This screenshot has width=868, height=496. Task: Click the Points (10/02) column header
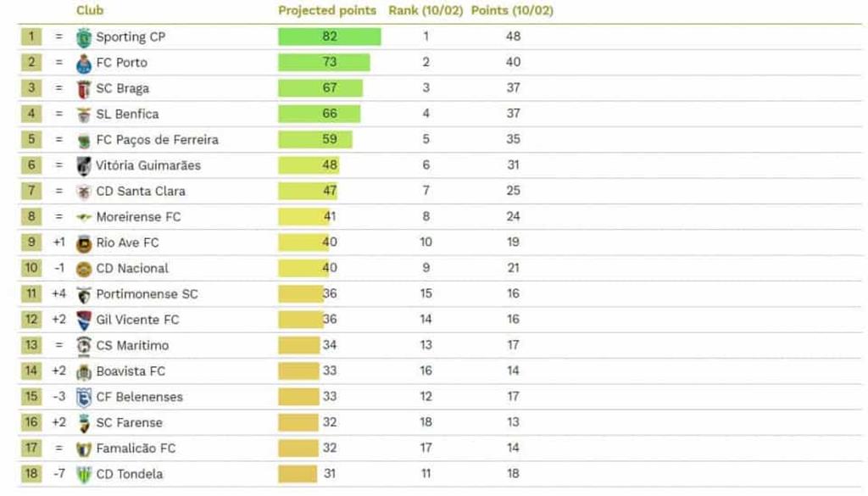pos(512,11)
